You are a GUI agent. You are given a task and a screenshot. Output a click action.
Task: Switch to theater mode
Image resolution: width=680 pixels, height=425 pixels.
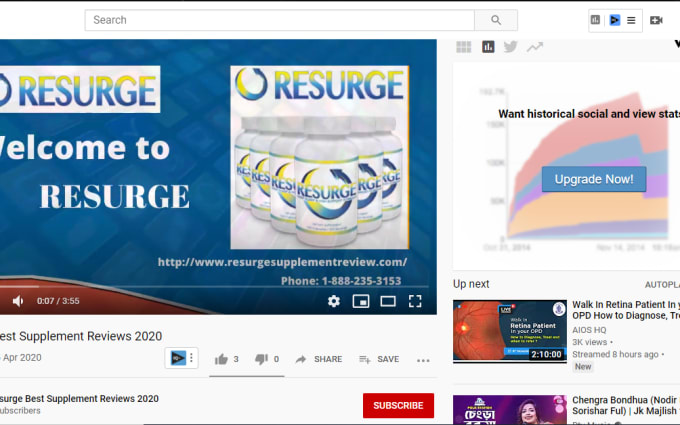point(388,301)
